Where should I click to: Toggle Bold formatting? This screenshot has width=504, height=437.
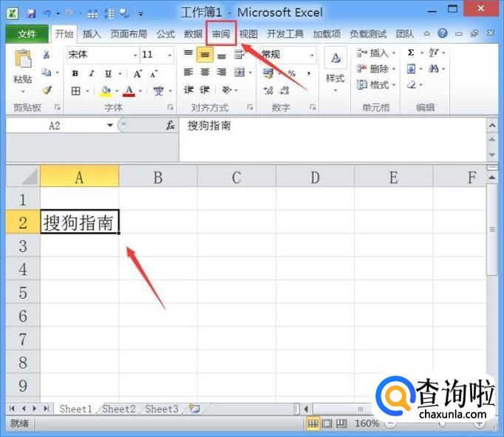[75, 73]
